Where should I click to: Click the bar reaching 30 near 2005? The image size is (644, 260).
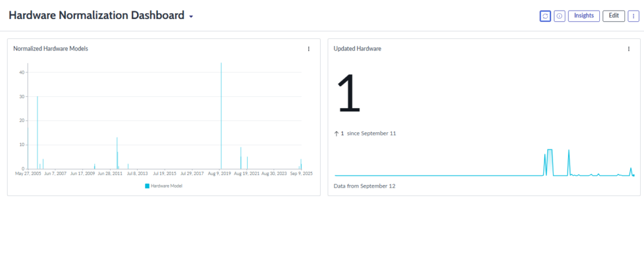coord(37,132)
